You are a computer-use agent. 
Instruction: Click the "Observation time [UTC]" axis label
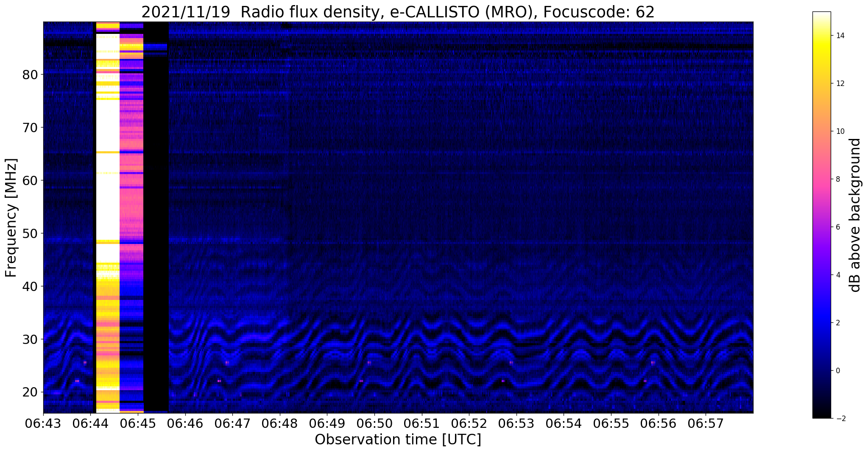[398, 439]
